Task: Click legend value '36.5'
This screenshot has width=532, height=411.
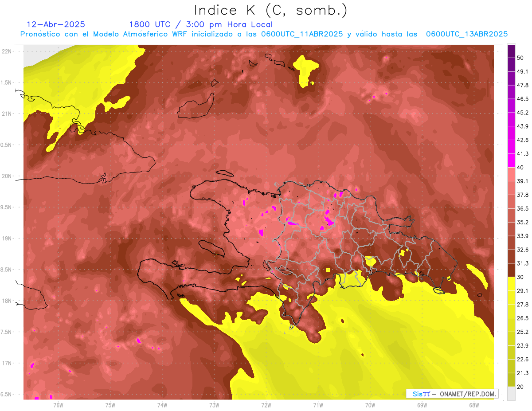Action: 523,208
